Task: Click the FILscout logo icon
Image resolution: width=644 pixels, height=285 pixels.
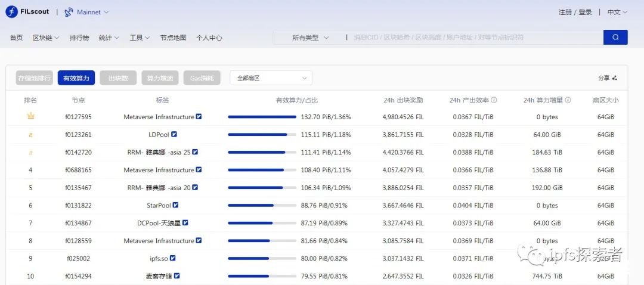Action: click(11, 12)
